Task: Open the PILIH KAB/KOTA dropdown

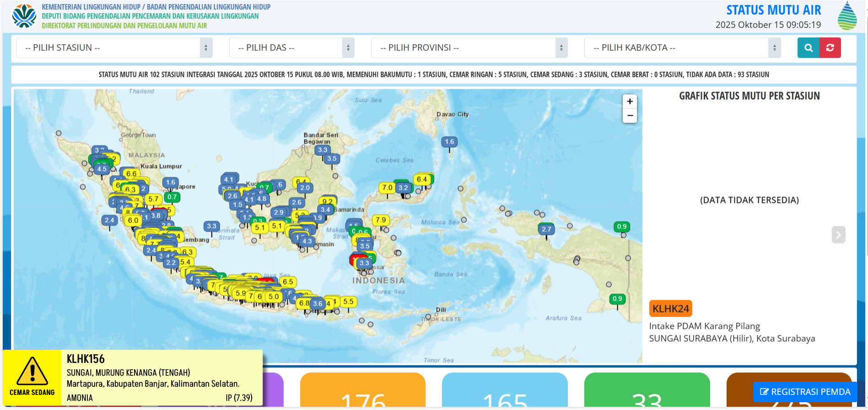Action: coord(682,48)
